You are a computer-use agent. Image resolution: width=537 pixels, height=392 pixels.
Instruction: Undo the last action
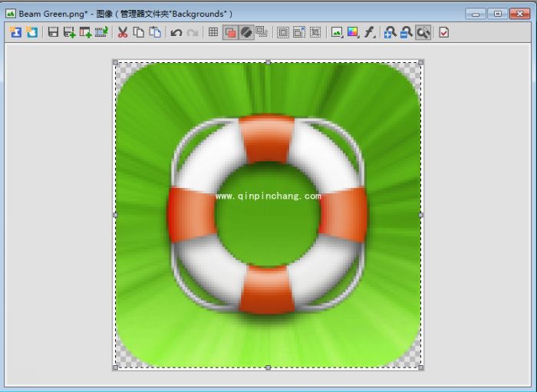(x=176, y=32)
